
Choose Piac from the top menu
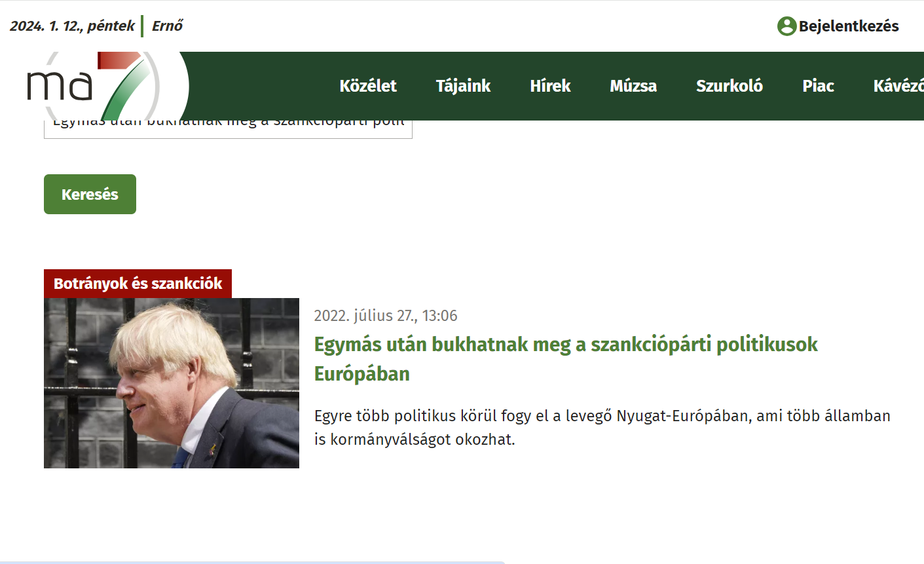[x=818, y=86]
